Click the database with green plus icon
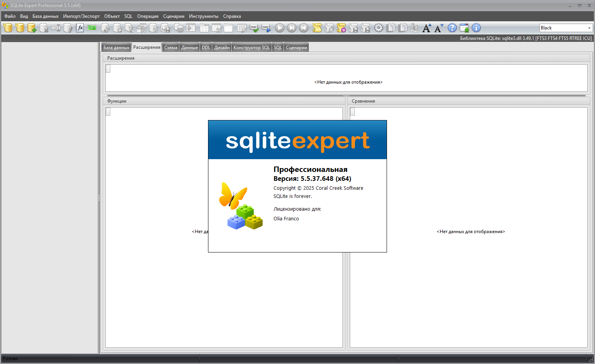 [32, 28]
